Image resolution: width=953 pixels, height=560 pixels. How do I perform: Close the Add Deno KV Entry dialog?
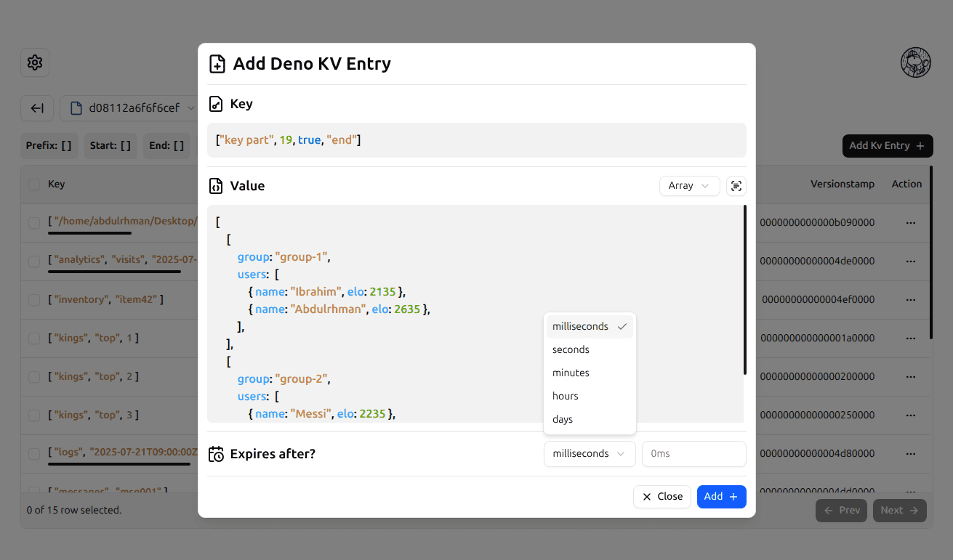pyautogui.click(x=662, y=497)
